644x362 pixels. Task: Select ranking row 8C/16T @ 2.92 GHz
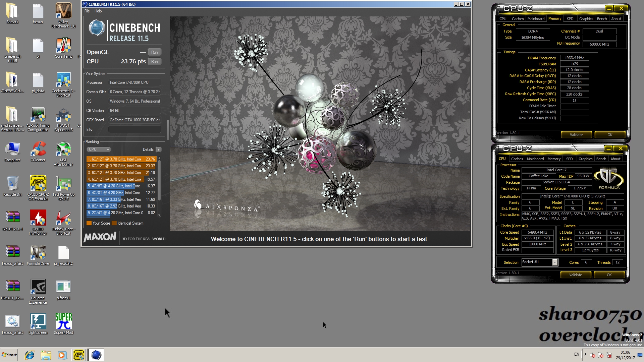pos(121,206)
